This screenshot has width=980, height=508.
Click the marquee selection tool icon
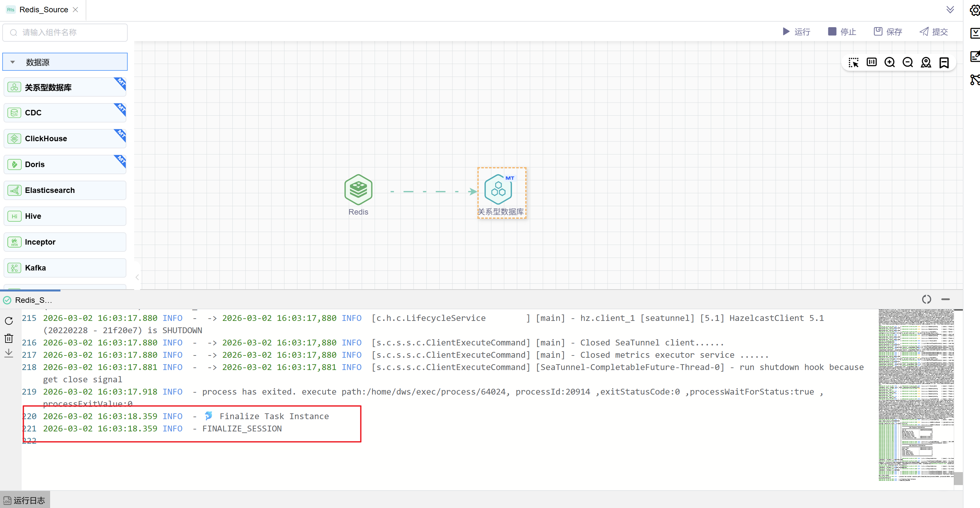click(x=853, y=62)
